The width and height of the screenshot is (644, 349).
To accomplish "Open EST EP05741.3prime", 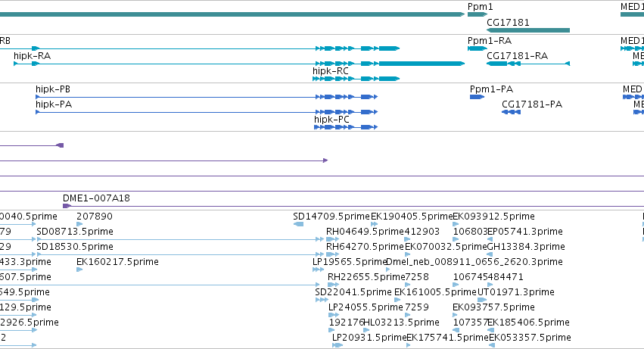I will click(x=525, y=232).
